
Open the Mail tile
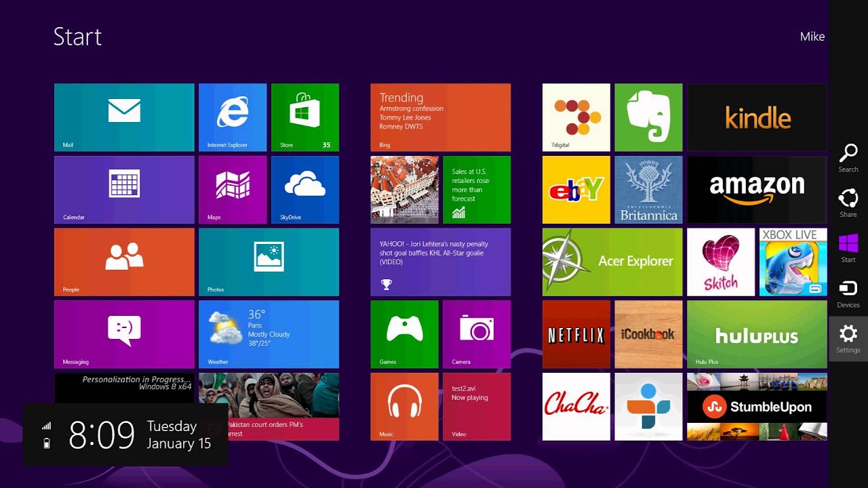[124, 117]
